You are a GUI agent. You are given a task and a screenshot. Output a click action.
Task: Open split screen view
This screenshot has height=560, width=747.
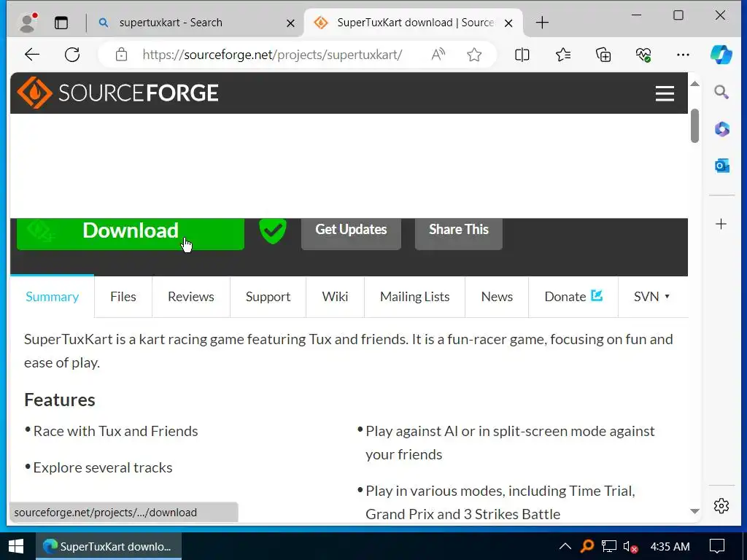[x=522, y=55]
